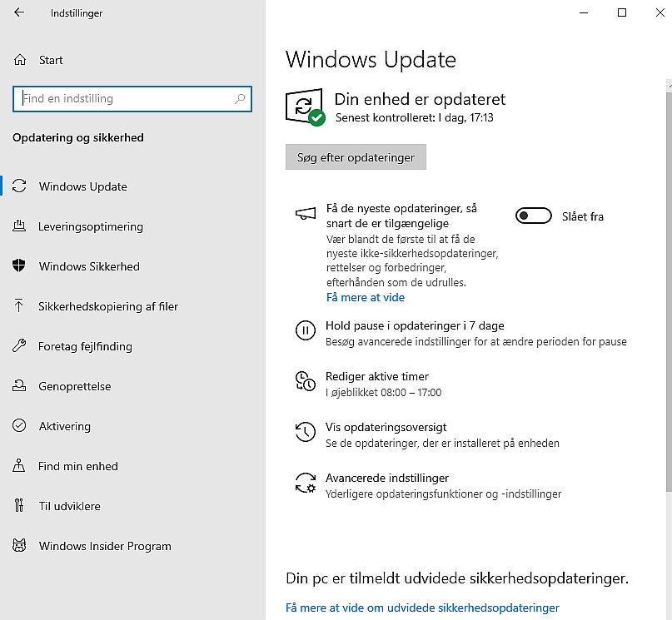The image size is (672, 620).
Task: Open 'Få mere at vide' link
Action: pyautogui.click(x=365, y=297)
